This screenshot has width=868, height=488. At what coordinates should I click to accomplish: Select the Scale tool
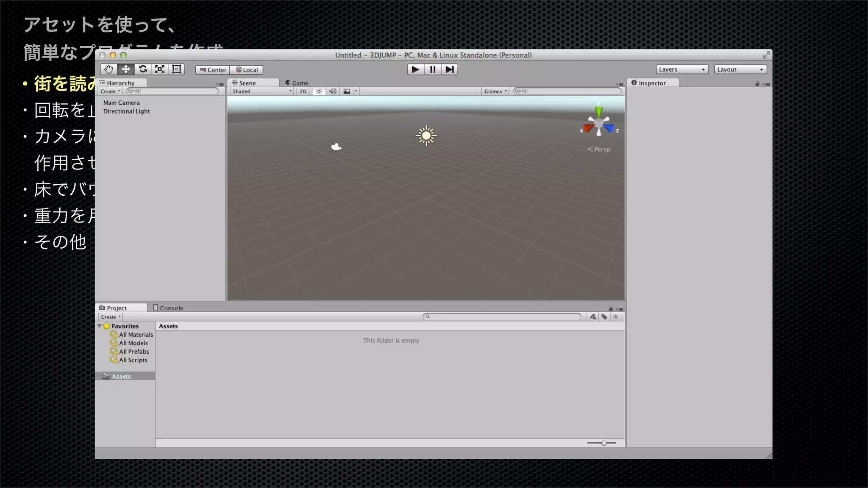click(x=160, y=69)
